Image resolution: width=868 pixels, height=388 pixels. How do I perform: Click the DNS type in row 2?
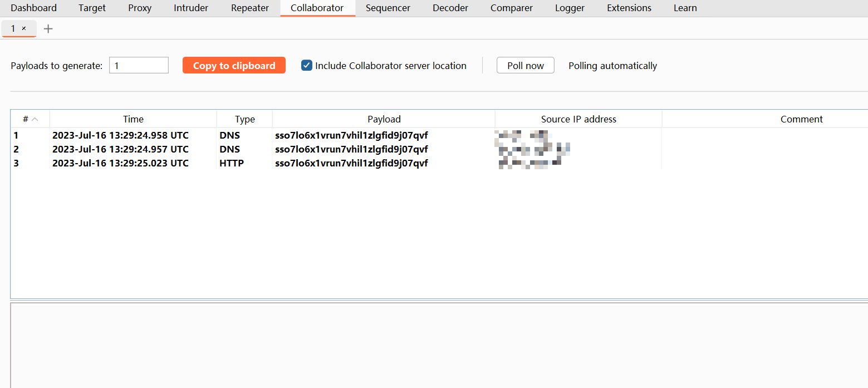[229, 149]
